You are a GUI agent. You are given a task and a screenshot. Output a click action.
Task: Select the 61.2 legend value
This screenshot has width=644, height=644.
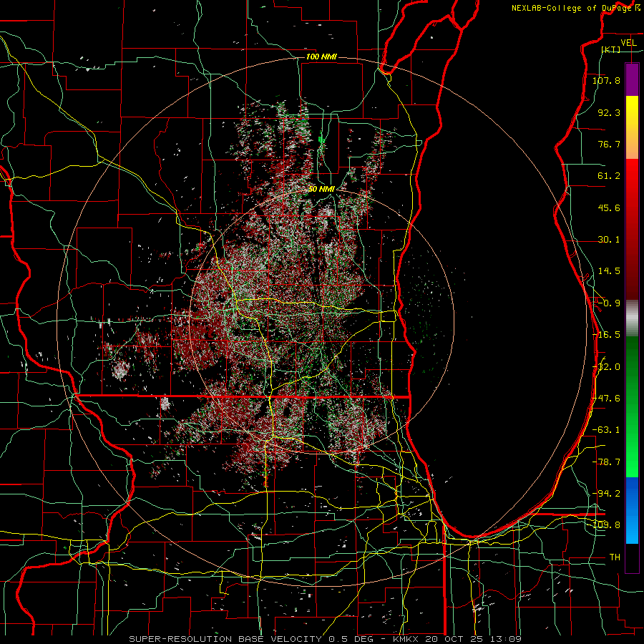pyautogui.click(x=609, y=176)
